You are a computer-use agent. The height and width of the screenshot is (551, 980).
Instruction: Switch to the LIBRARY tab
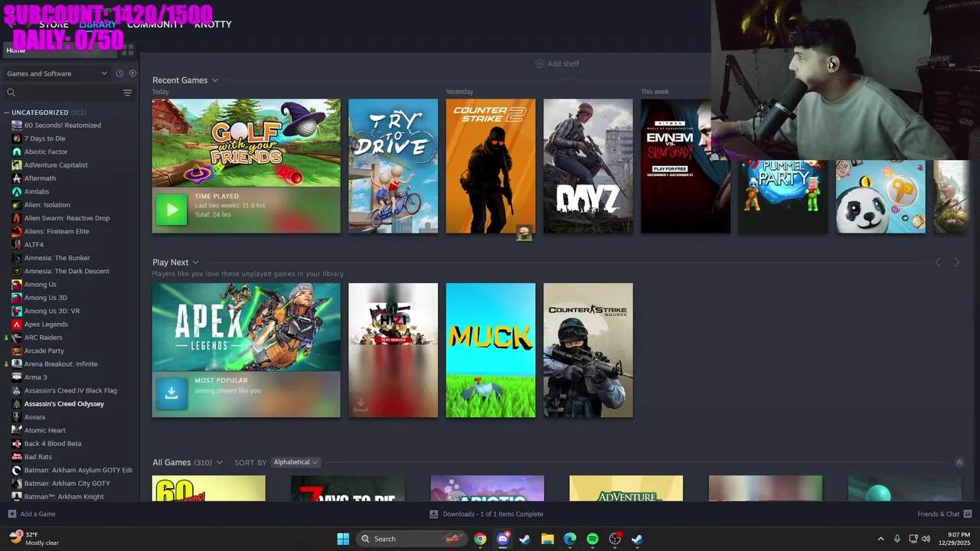click(x=97, y=24)
